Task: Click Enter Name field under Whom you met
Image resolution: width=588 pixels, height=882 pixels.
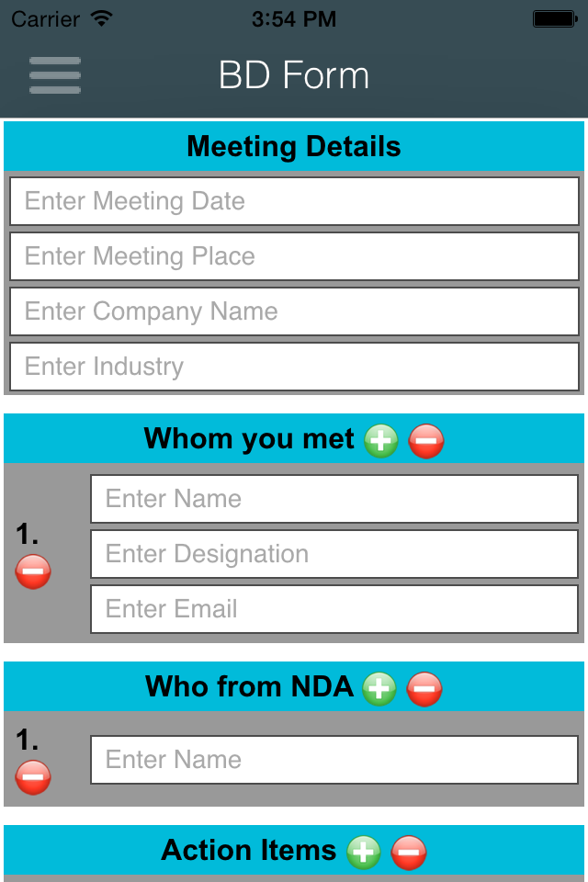Action: (x=334, y=499)
